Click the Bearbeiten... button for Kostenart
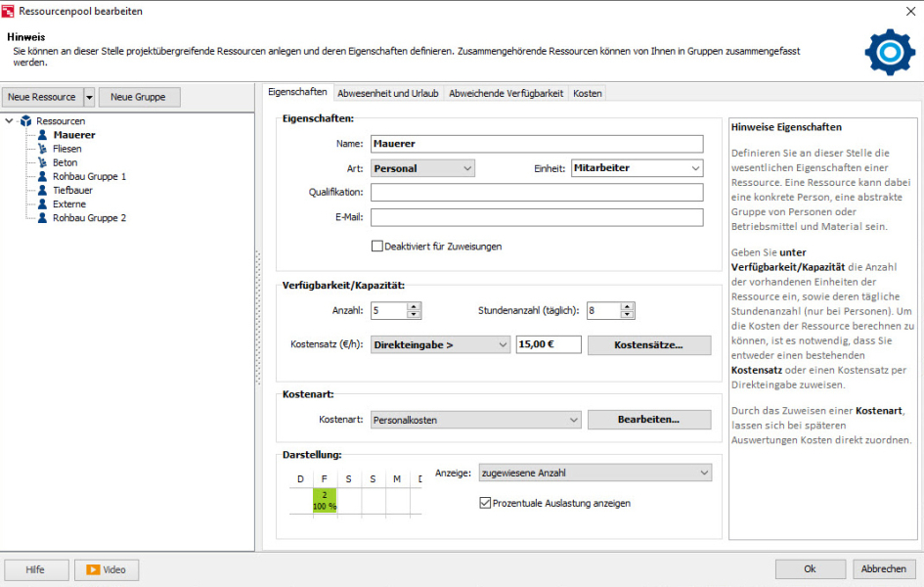 [x=649, y=420]
